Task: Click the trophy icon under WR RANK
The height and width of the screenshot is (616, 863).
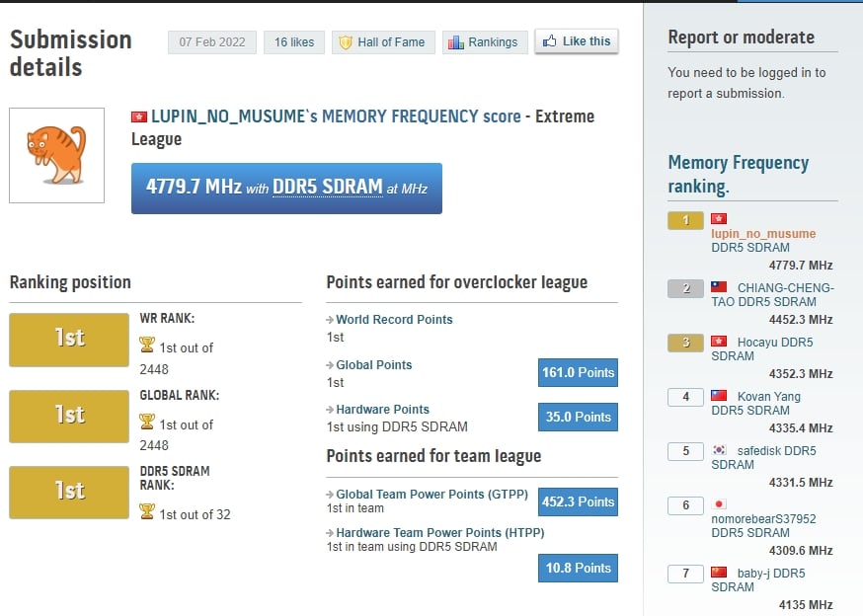Action: click(x=147, y=346)
